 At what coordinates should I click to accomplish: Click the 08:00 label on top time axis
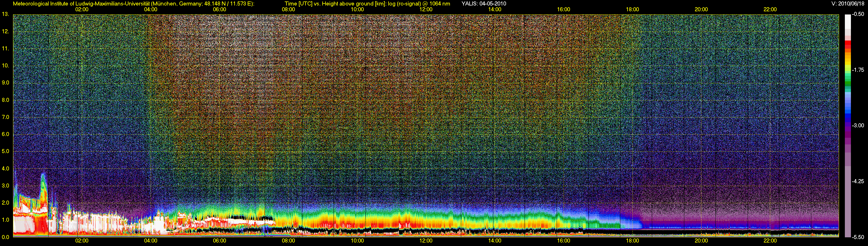[x=288, y=10]
